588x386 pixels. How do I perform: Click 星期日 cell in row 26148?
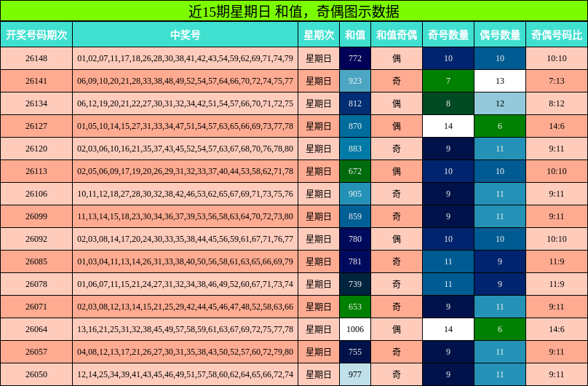pos(319,58)
